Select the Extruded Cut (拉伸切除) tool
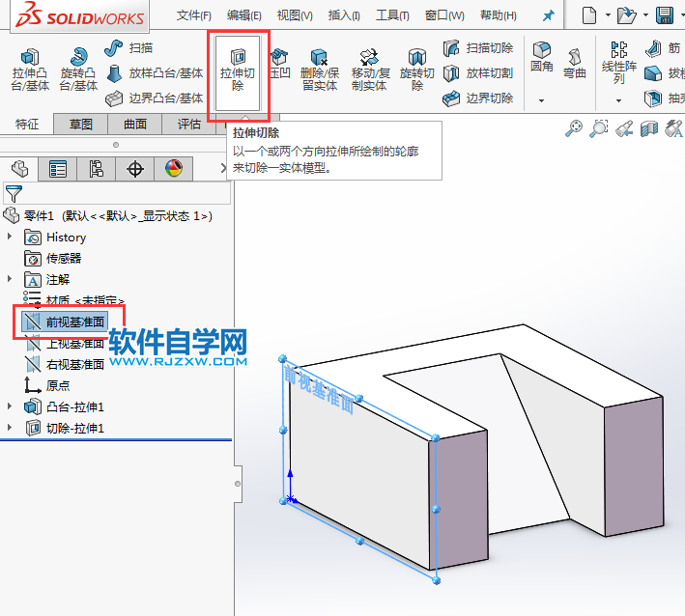Viewport: 685px width, 616px height. [x=238, y=73]
